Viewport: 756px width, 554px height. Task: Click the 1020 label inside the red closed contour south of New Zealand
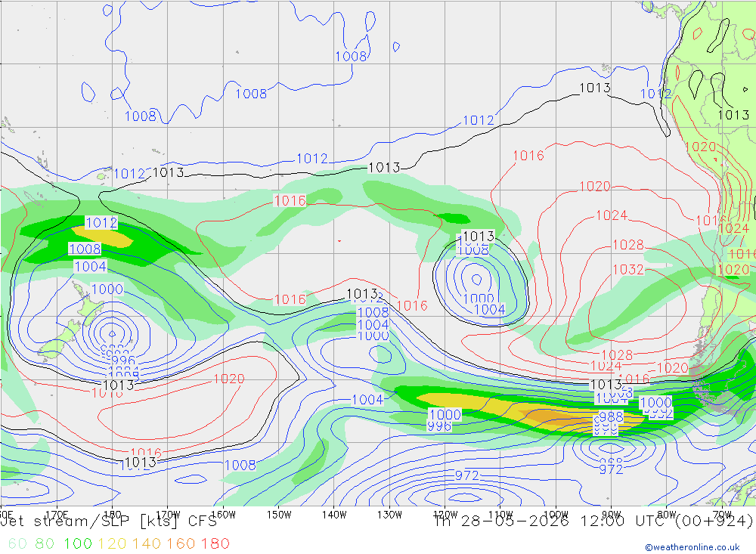(228, 379)
